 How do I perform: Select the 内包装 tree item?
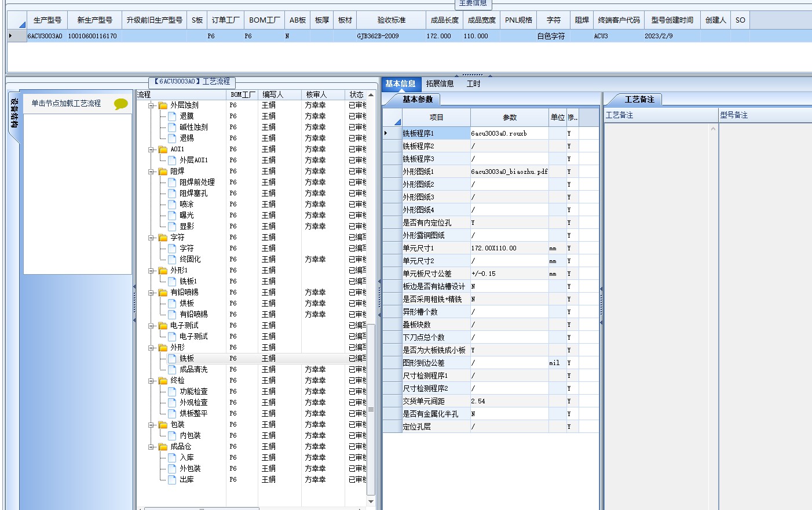click(189, 435)
